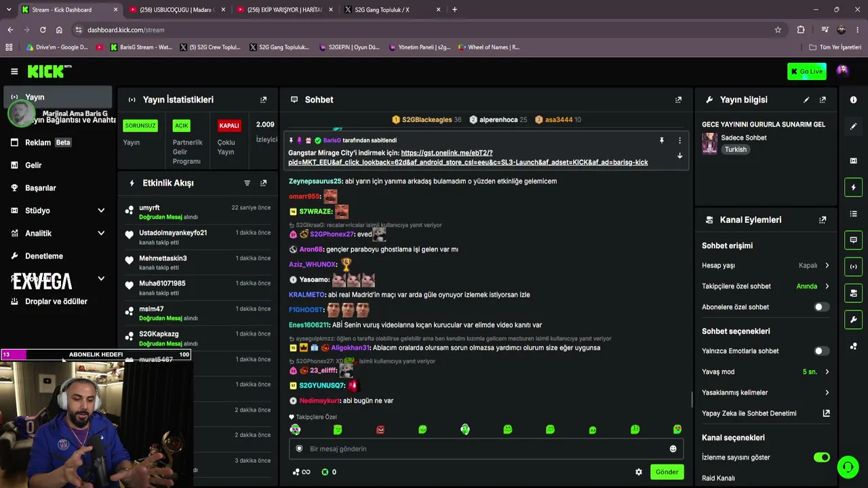Toggle Abonelere özel sohbet switch
868x488 pixels.
click(x=821, y=307)
